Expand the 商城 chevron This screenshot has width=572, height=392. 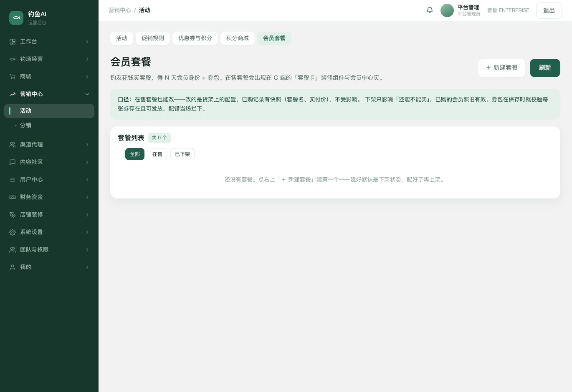87,77
